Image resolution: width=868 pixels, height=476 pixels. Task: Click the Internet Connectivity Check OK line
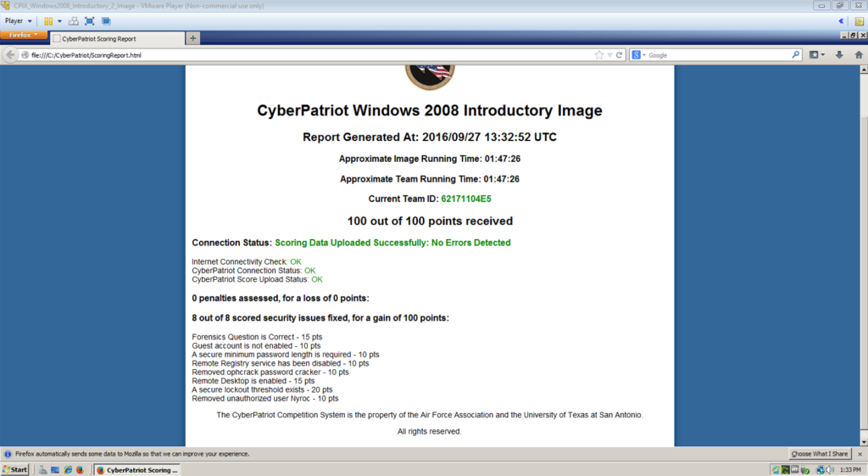click(x=247, y=261)
